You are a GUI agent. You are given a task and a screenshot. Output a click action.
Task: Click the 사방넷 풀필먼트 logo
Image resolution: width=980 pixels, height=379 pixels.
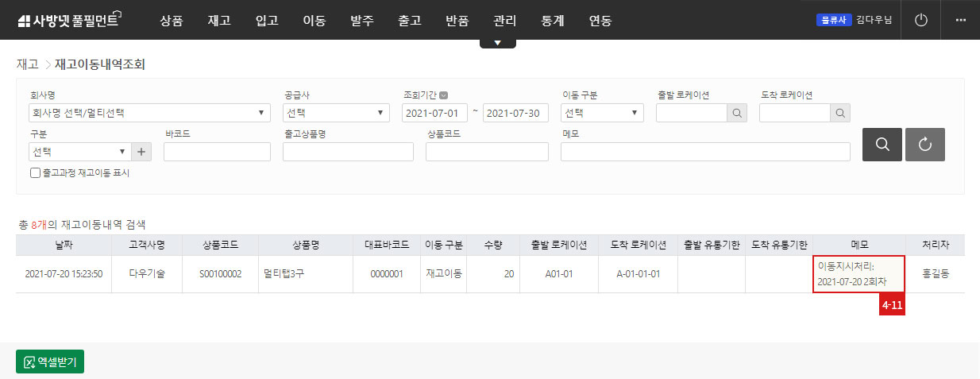tap(68, 21)
